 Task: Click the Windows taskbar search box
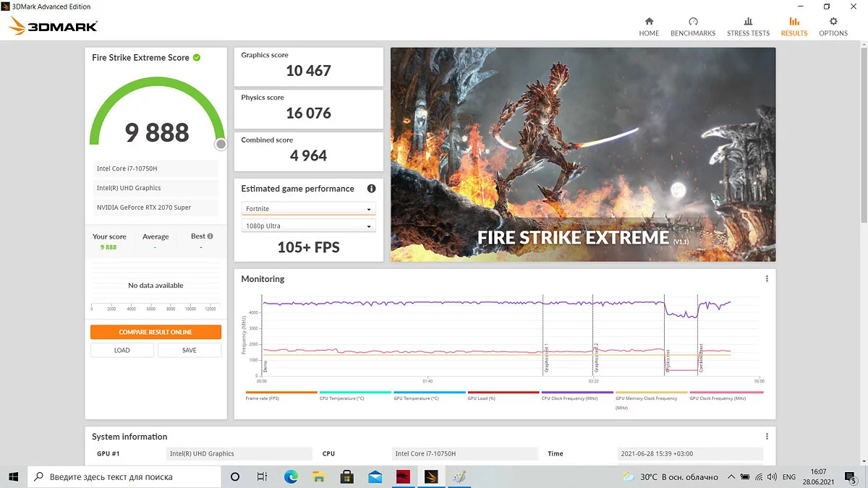[x=124, y=477]
